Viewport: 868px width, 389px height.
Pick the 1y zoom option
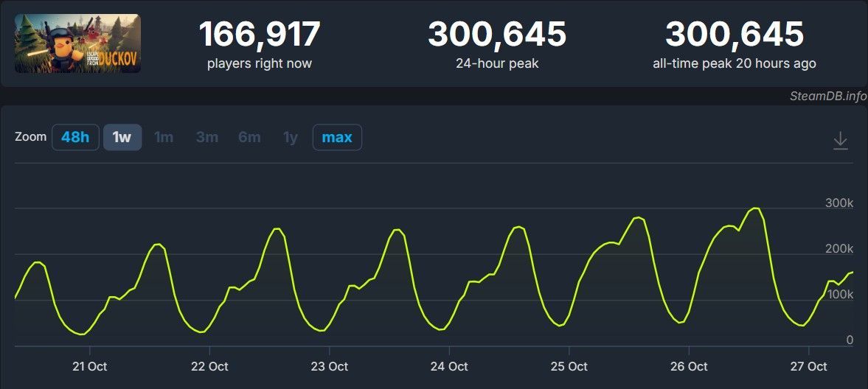[291, 137]
